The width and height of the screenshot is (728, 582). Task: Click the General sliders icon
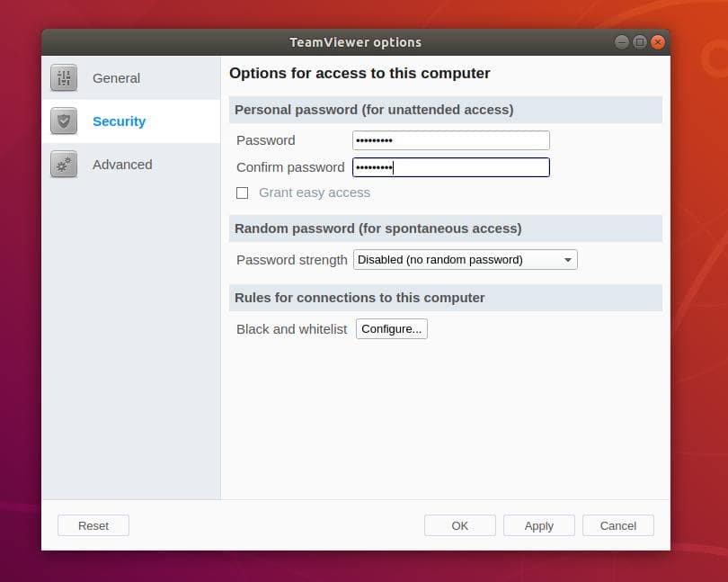(x=64, y=78)
